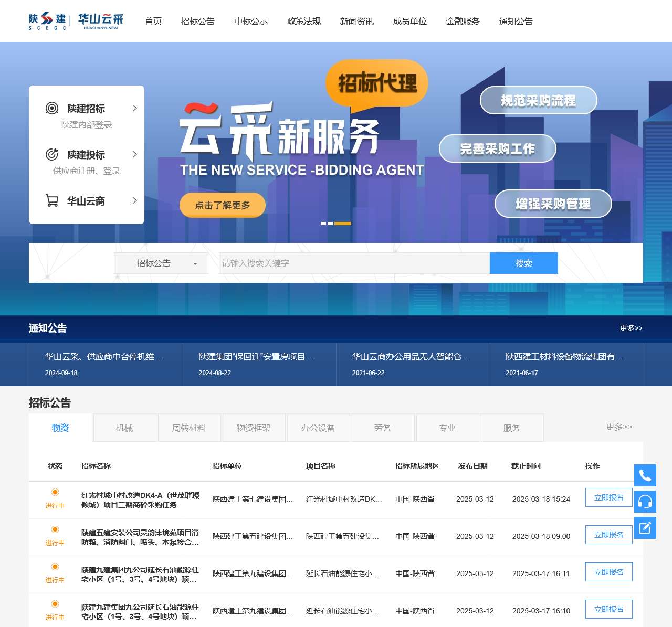Viewport: 672px width, 627px height.
Task: Open 中标公示 in the top navigation
Action: (x=251, y=21)
